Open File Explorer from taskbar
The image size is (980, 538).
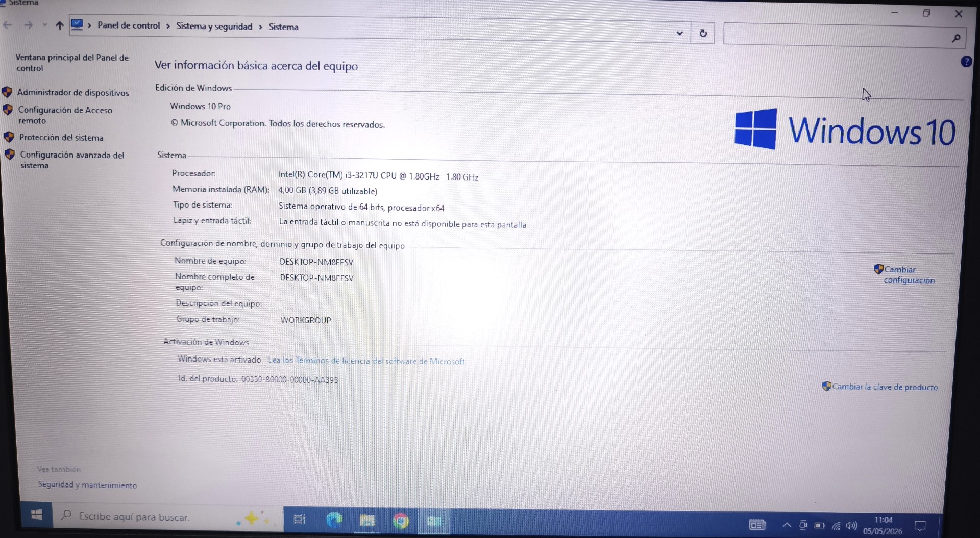click(367, 520)
